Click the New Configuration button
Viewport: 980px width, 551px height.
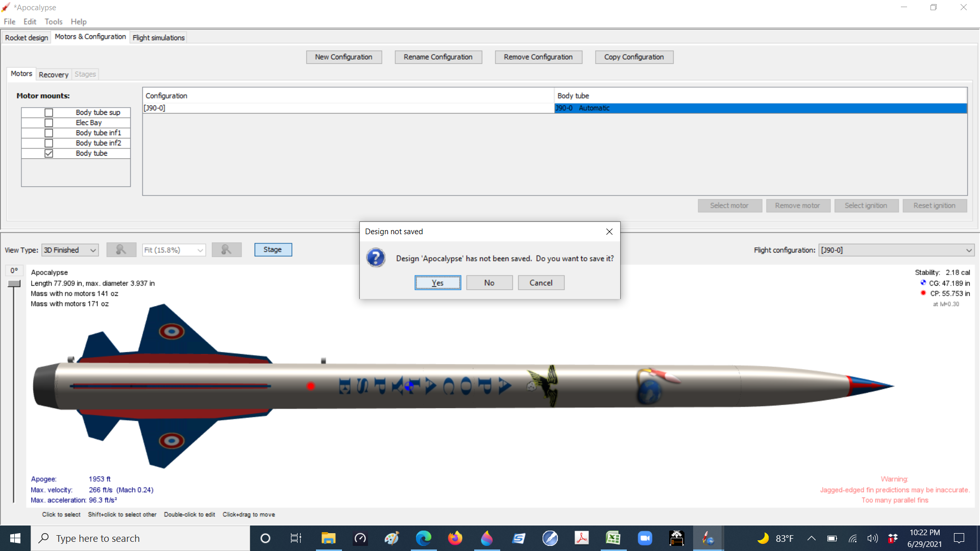pos(344,57)
